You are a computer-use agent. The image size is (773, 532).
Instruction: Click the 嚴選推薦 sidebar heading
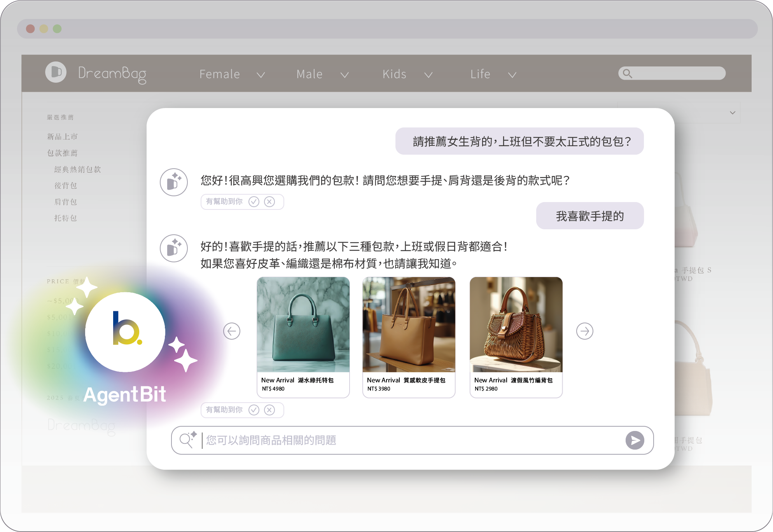coord(60,117)
